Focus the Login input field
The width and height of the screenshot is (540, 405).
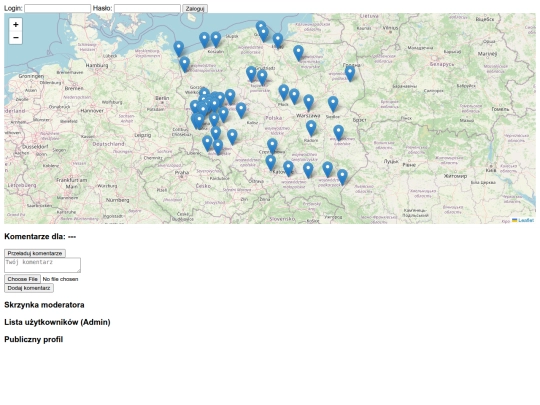(x=58, y=9)
